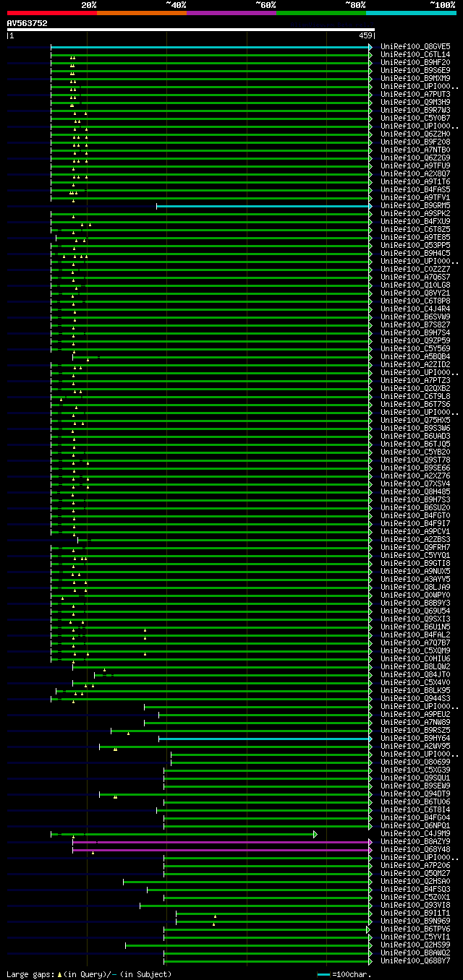Viewport: 463px width, 980px height.
Task: Click the query end position 459
Action: pyautogui.click(x=365, y=35)
